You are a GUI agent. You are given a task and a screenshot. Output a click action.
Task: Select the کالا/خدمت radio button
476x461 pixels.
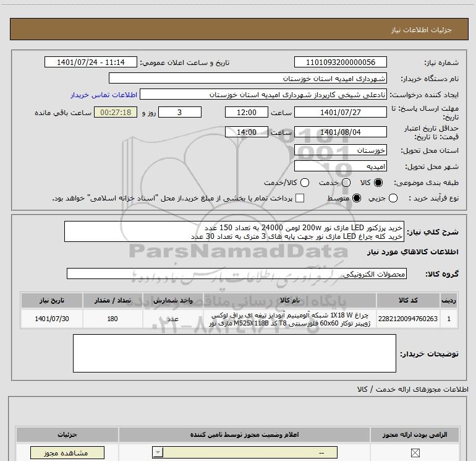pos(305,183)
